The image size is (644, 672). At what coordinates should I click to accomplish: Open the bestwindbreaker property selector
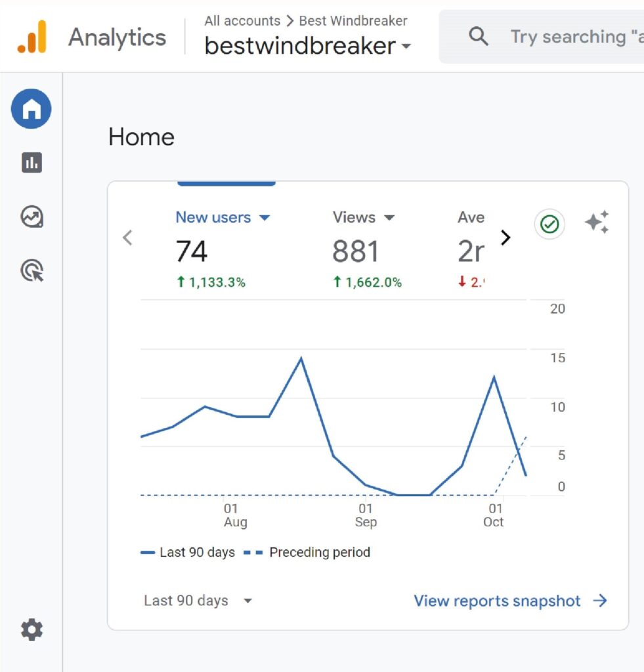pyautogui.click(x=307, y=45)
